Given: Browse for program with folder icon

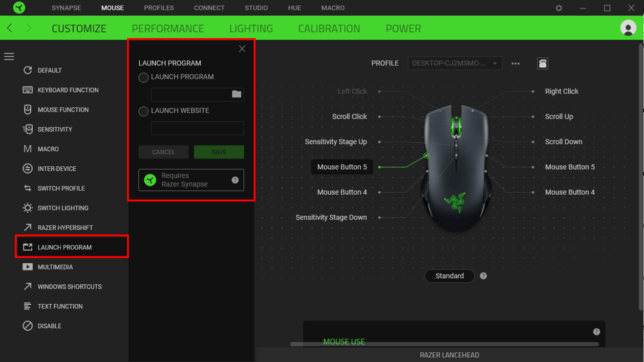Looking at the screenshot, I should coord(236,94).
